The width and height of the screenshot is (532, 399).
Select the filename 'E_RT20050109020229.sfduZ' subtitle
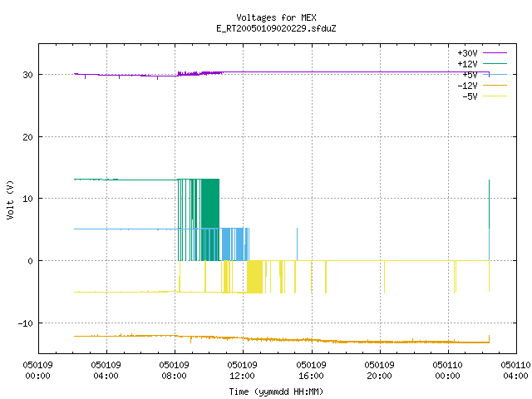[x=276, y=28]
